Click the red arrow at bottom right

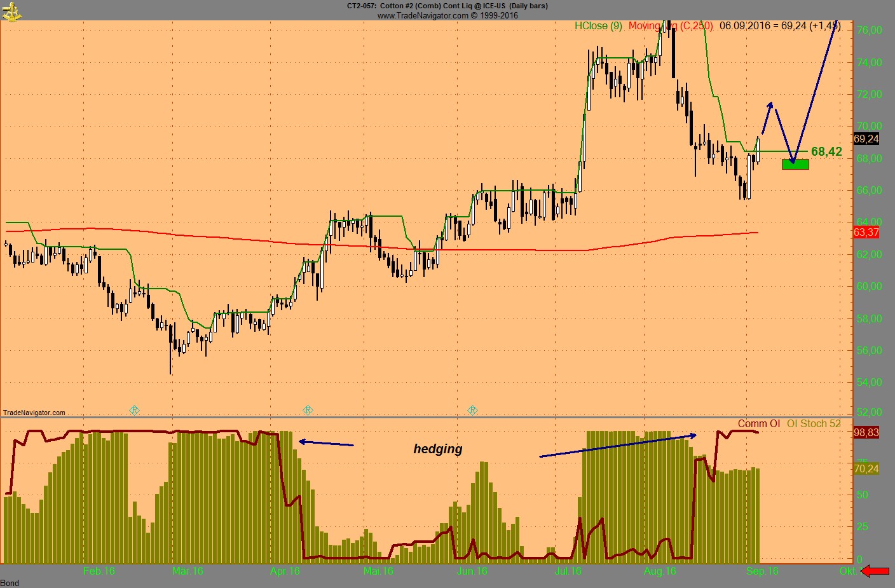point(876,571)
